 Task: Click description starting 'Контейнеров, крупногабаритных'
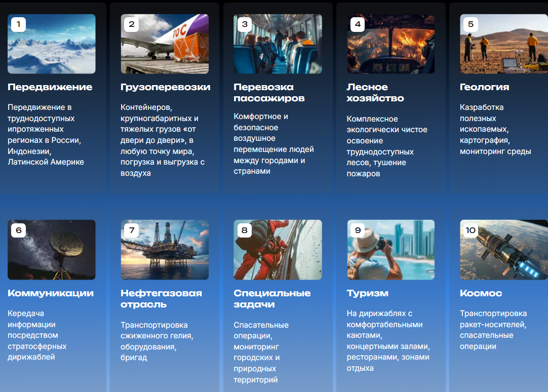(163, 140)
